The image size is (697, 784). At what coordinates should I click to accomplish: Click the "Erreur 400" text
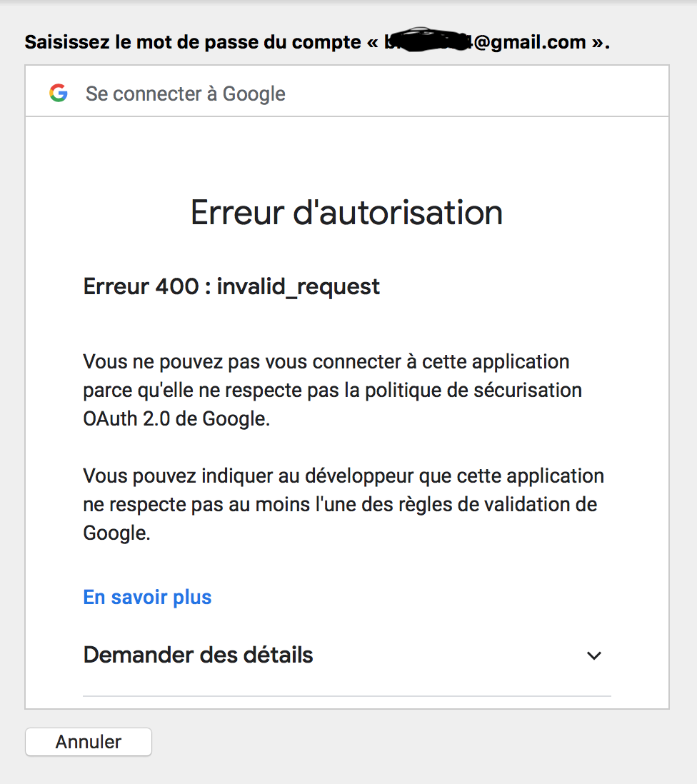click(x=141, y=286)
